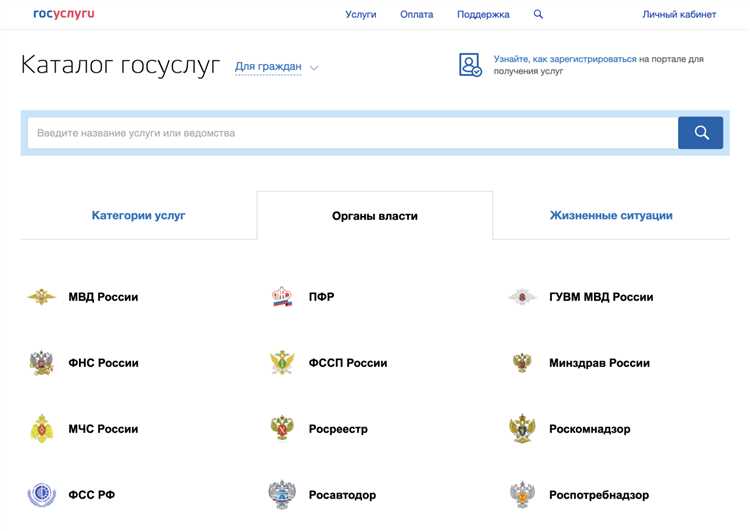Click the PFR emblem icon

(x=282, y=297)
